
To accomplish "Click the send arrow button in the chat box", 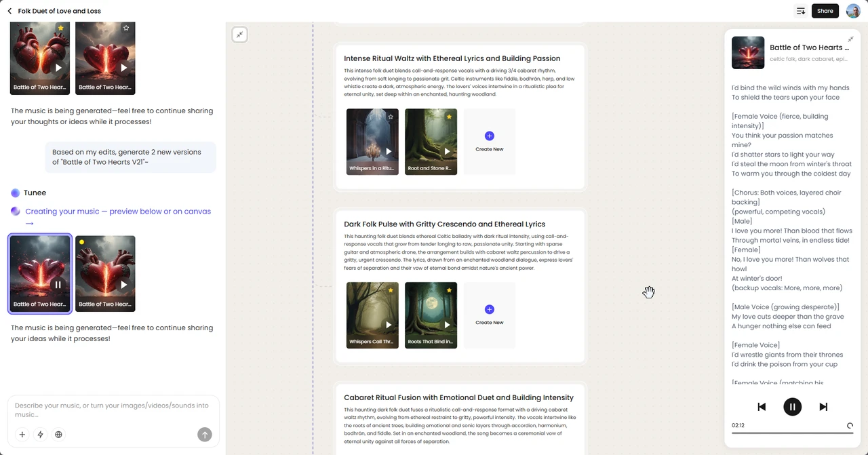I will click(204, 435).
